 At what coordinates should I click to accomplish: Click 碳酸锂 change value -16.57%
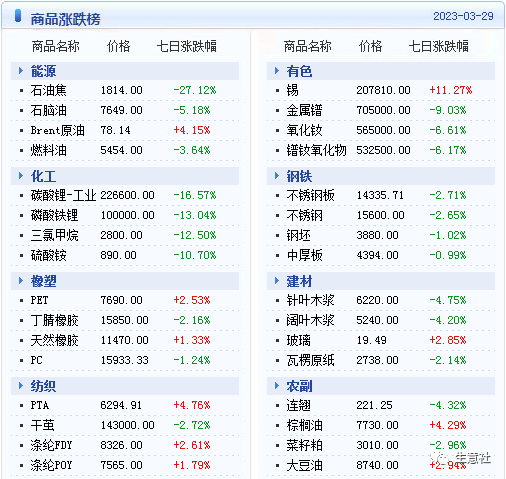[195, 195]
